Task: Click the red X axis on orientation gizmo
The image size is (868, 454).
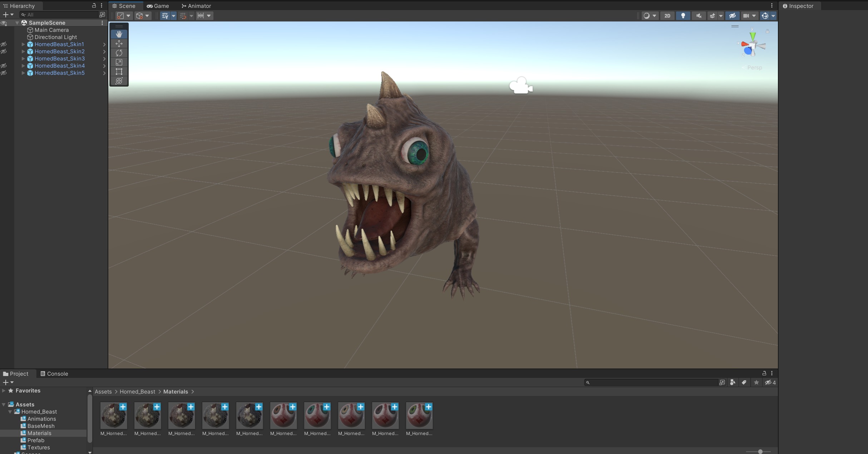Action: coord(745,44)
